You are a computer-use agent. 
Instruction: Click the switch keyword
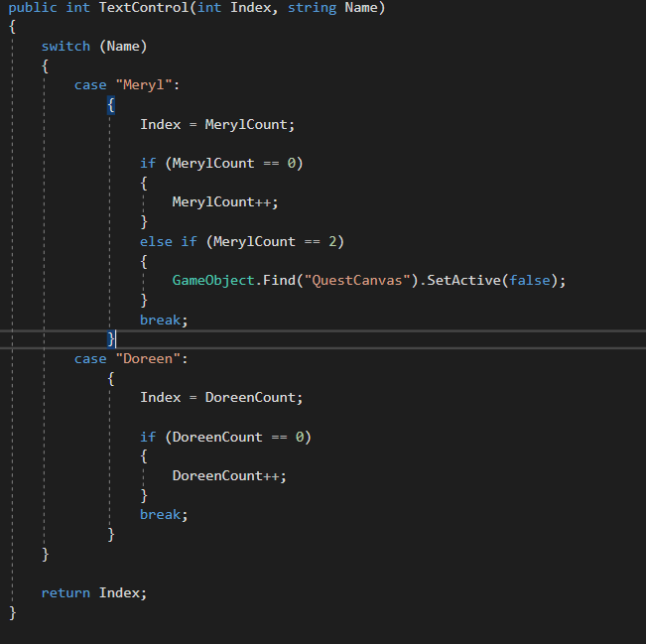coord(65,47)
